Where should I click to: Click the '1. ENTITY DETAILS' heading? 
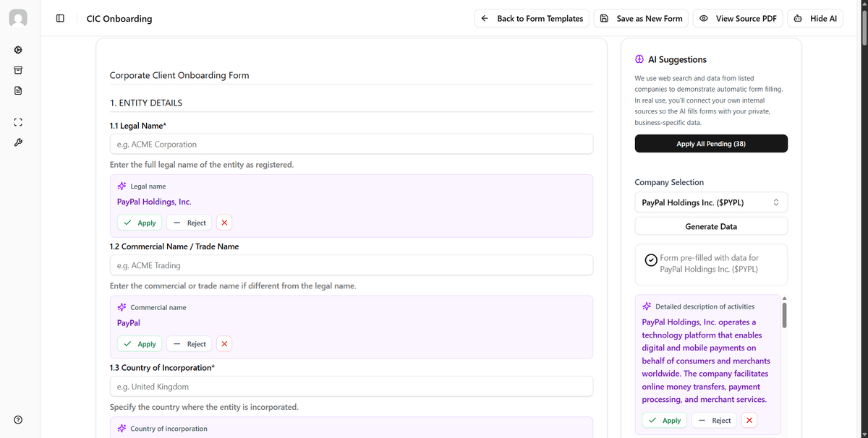click(146, 103)
